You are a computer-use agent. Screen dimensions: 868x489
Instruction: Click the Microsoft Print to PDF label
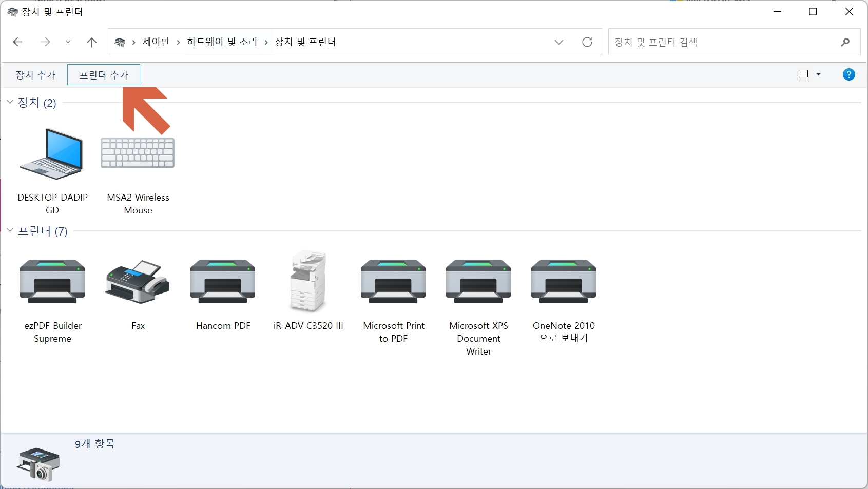(394, 332)
